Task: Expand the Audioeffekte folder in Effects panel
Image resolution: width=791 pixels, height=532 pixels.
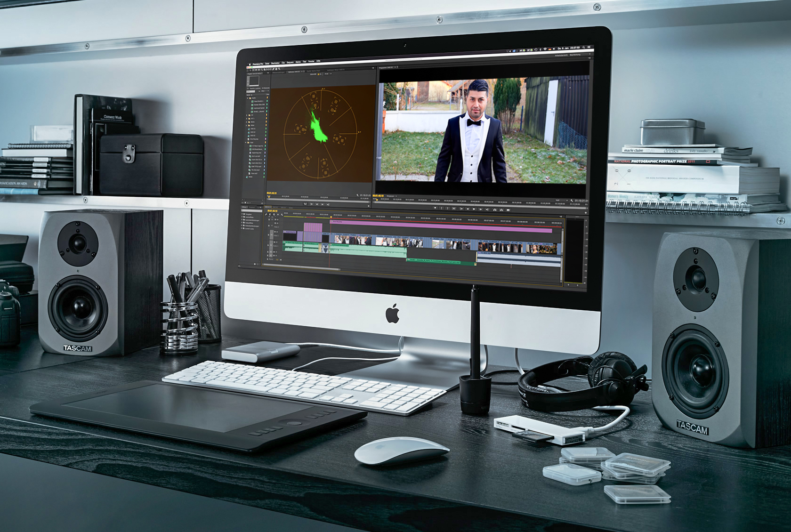Action: point(242,217)
